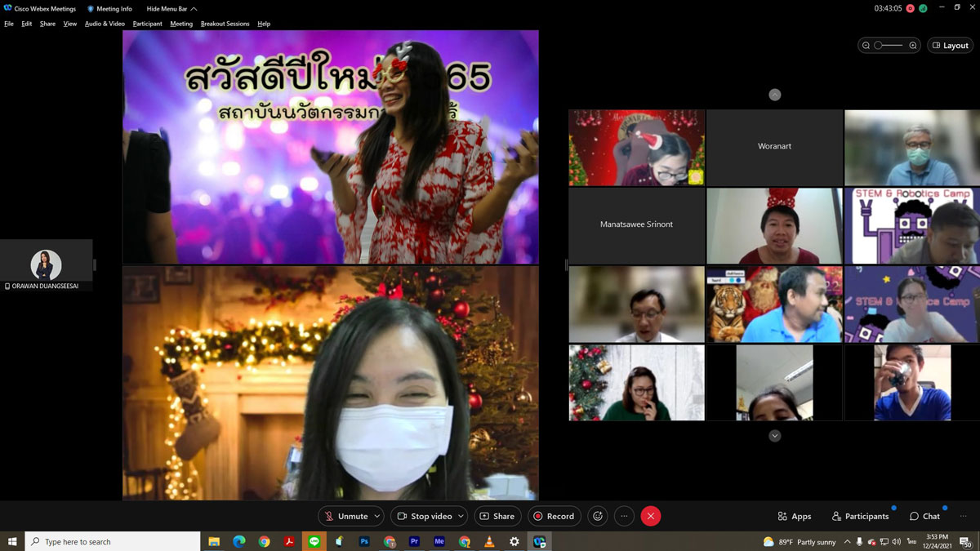
Task: Open the Apps panel
Action: click(x=794, y=516)
